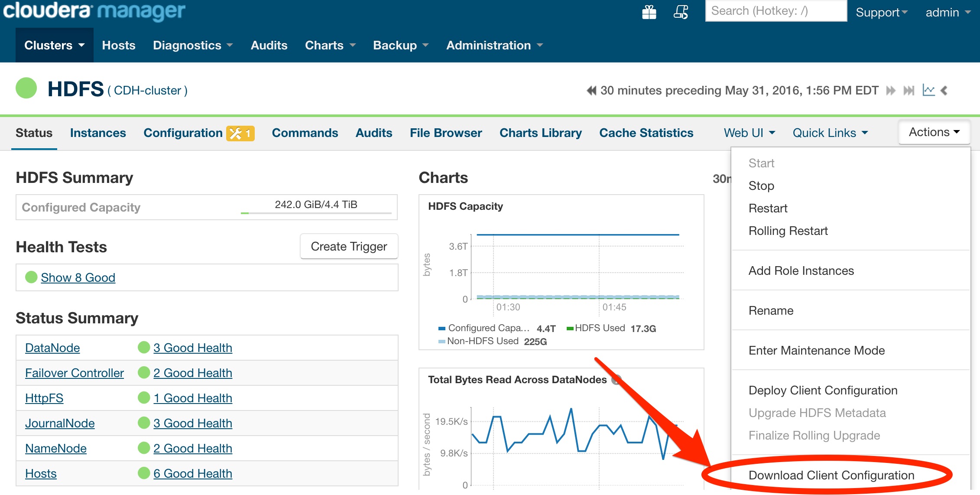Image resolution: width=980 pixels, height=495 pixels.
Task: Click the gift box parcels icon
Action: pos(649,12)
